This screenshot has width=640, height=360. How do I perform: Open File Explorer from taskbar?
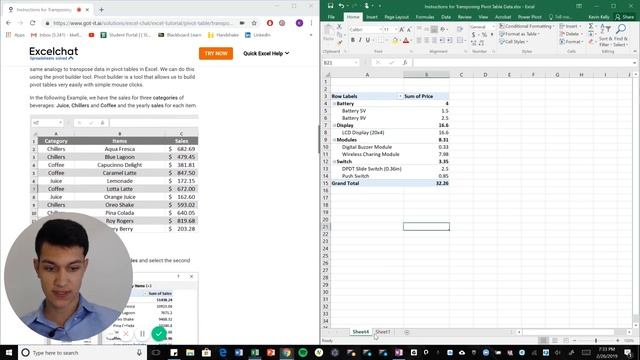[x=190, y=352]
